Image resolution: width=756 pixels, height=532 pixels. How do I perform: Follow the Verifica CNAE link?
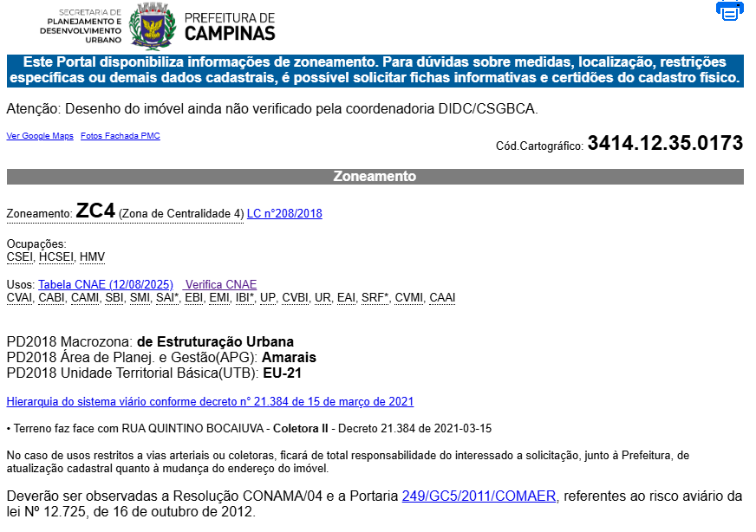tap(221, 285)
